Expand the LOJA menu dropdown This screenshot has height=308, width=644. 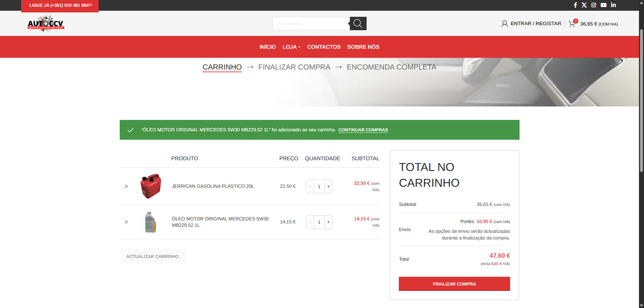[291, 47]
